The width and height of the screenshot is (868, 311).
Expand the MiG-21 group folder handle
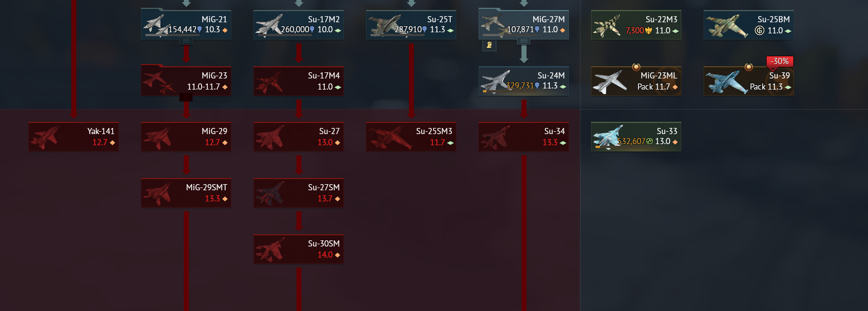pos(186,41)
